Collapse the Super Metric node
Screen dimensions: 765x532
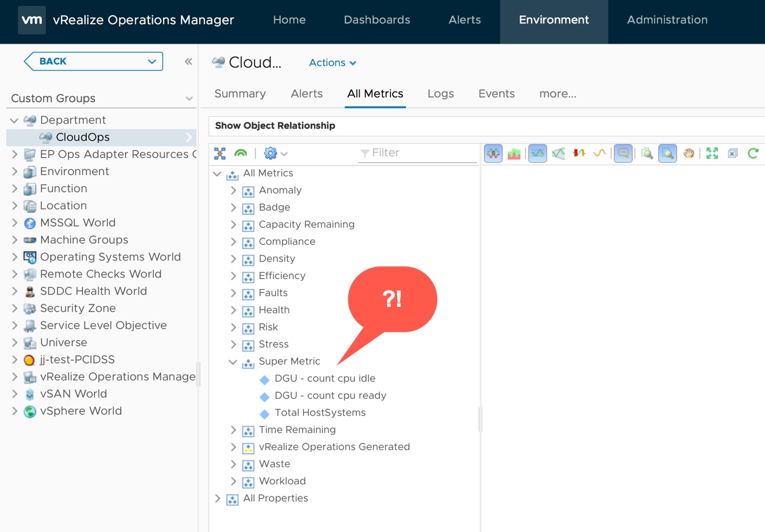coord(233,361)
